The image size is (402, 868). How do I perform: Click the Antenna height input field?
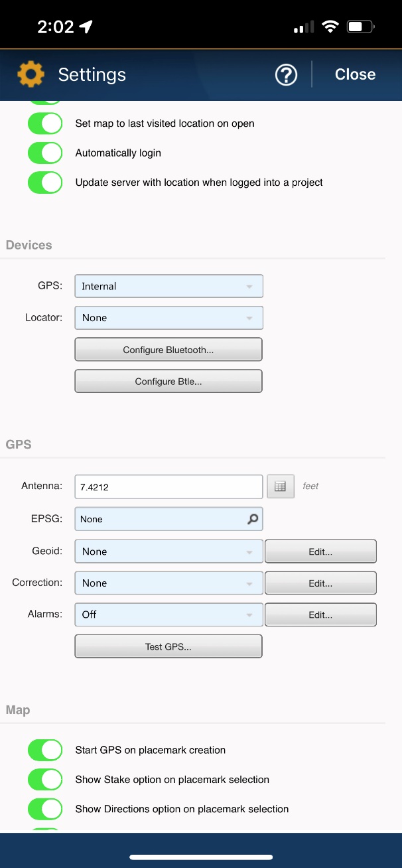coord(168,486)
